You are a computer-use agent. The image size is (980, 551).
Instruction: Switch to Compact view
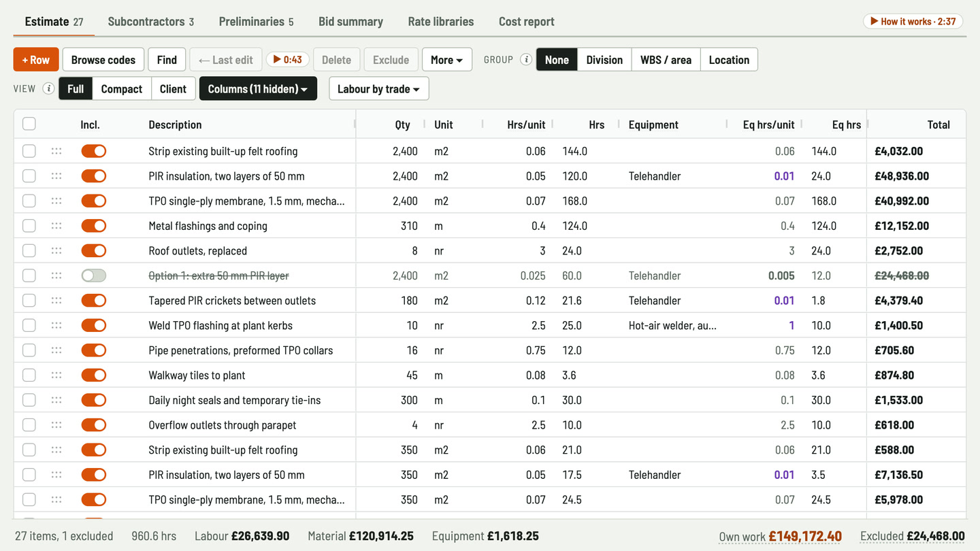click(x=122, y=89)
